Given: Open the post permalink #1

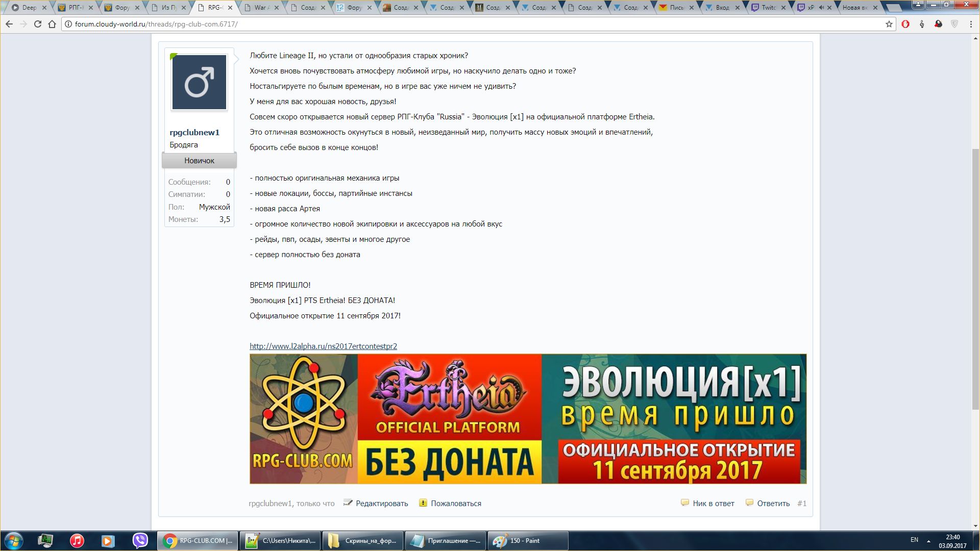Looking at the screenshot, I should (802, 503).
